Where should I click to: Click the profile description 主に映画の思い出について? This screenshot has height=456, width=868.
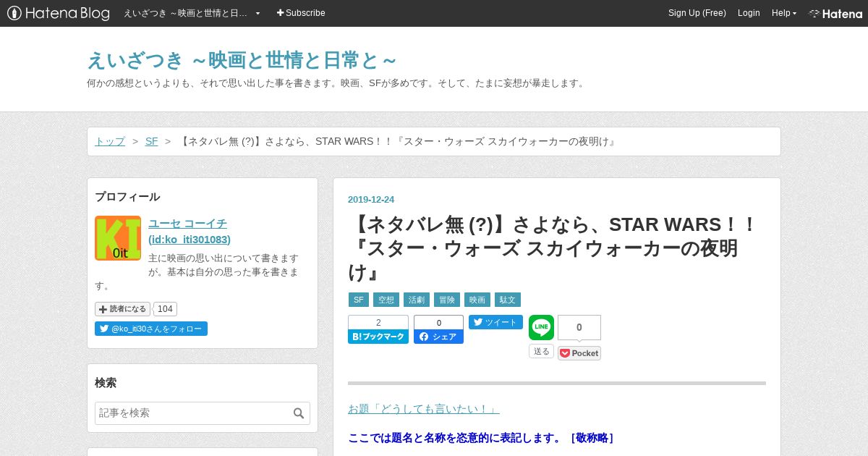pos(197,271)
